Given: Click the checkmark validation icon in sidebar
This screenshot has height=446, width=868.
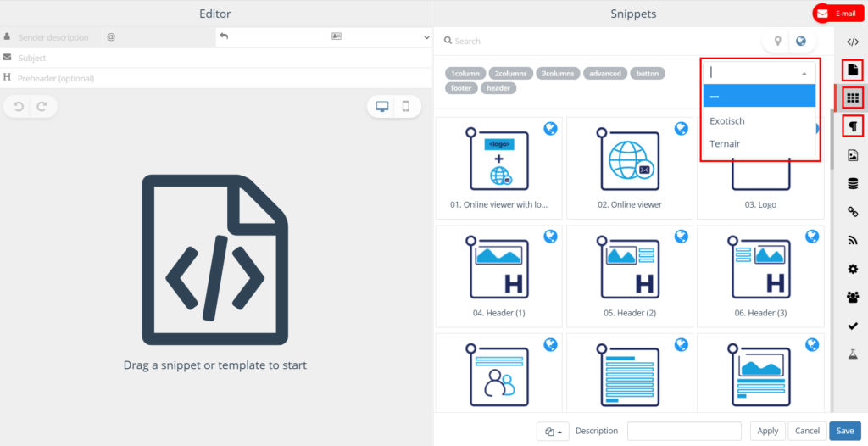Looking at the screenshot, I should [853, 326].
